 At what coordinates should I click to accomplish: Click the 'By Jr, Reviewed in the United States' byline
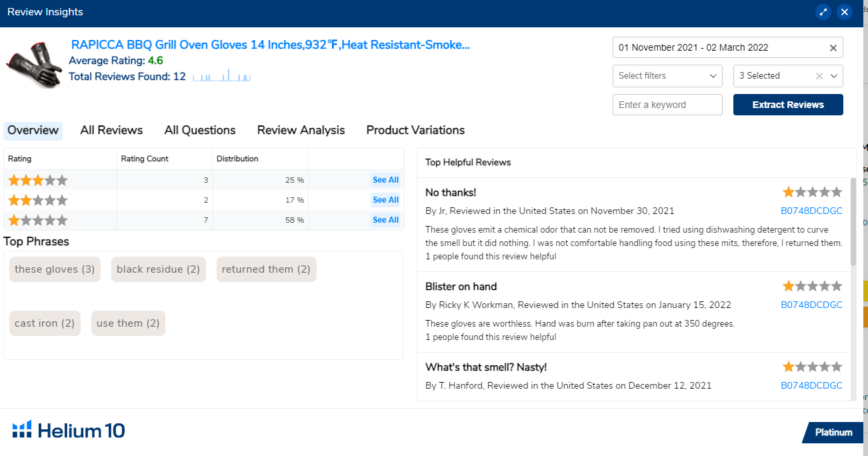[550, 211]
